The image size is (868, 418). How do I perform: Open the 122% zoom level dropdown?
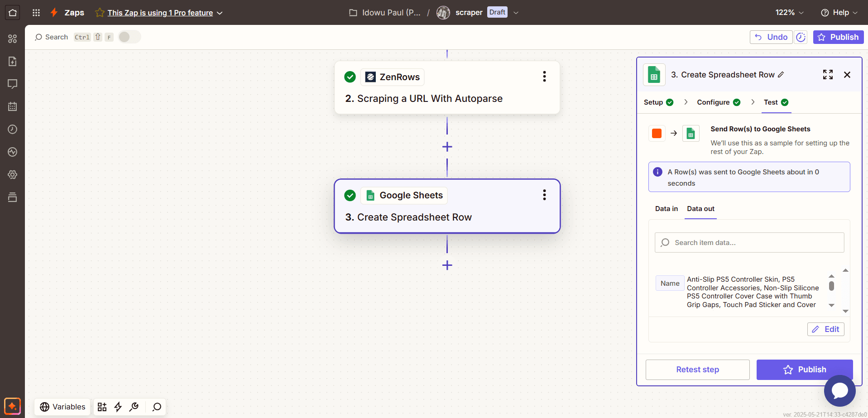tap(789, 13)
